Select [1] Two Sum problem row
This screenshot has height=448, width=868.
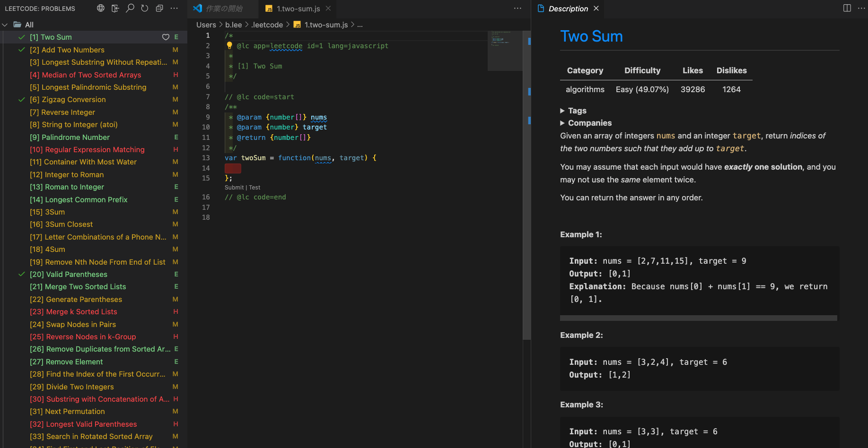coord(95,37)
